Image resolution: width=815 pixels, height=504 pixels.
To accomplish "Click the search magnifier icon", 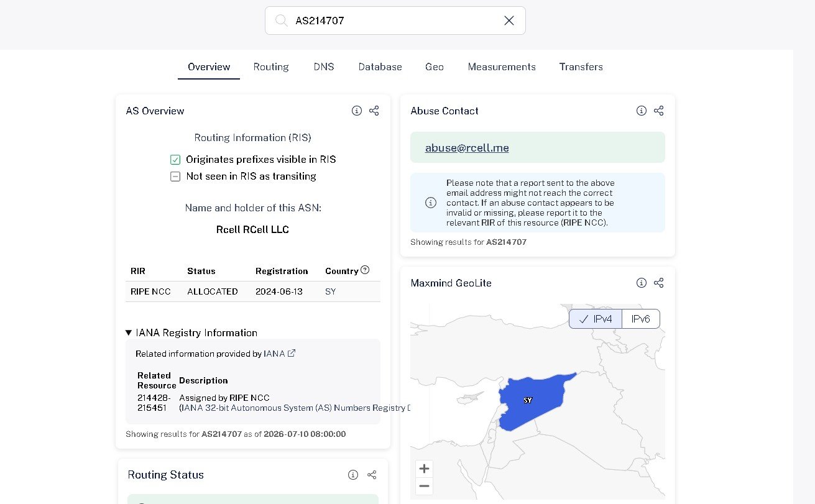I will (x=282, y=21).
